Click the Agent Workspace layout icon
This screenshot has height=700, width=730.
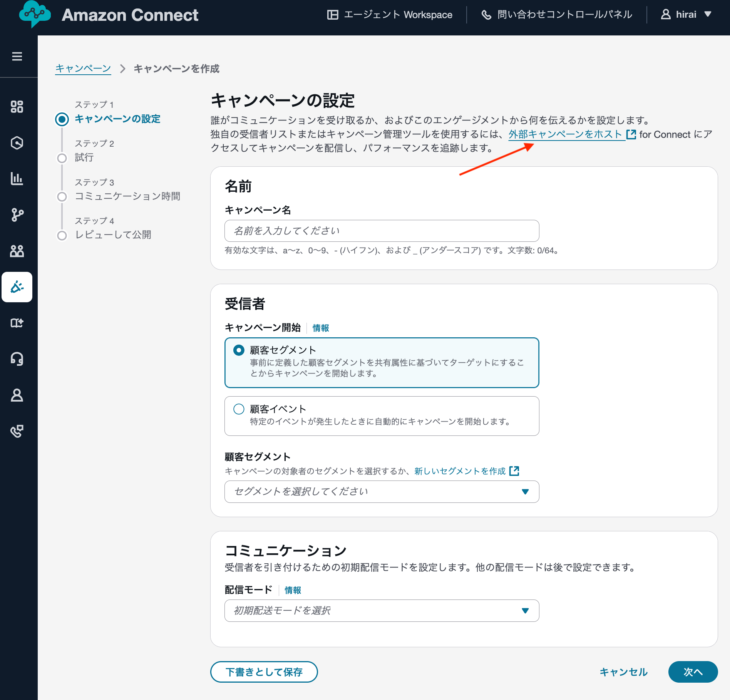[333, 15]
